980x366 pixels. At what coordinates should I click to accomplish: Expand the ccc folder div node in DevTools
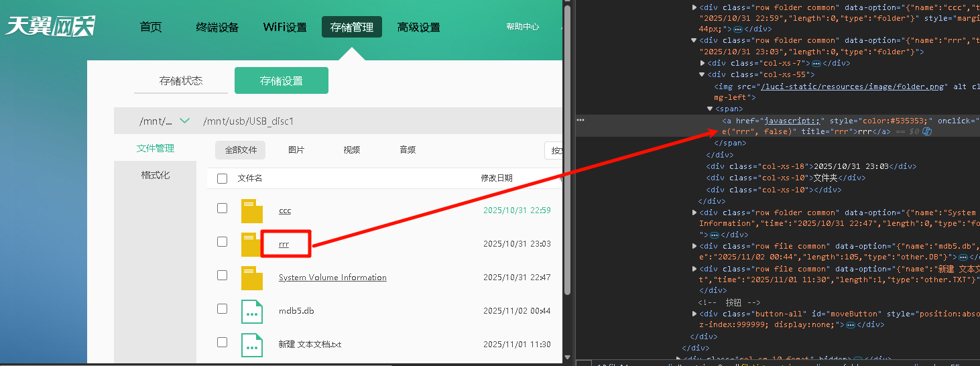[x=694, y=7]
